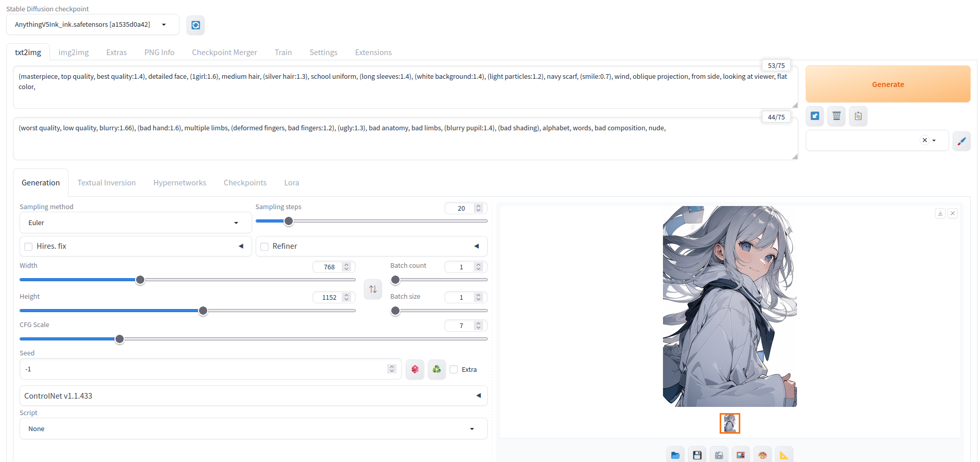Expand the ControlNet v1.1.433 section
Screen dimensions: 980x462
coord(253,396)
